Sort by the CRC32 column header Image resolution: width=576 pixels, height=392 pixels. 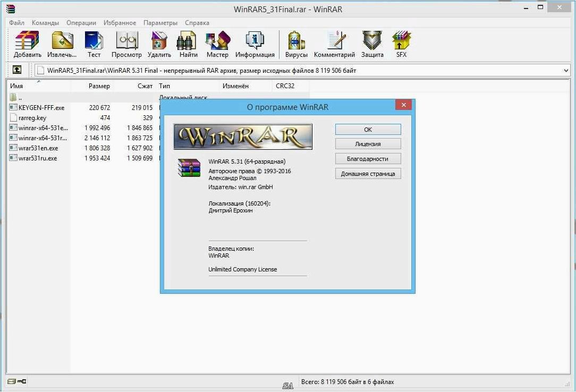(291, 86)
